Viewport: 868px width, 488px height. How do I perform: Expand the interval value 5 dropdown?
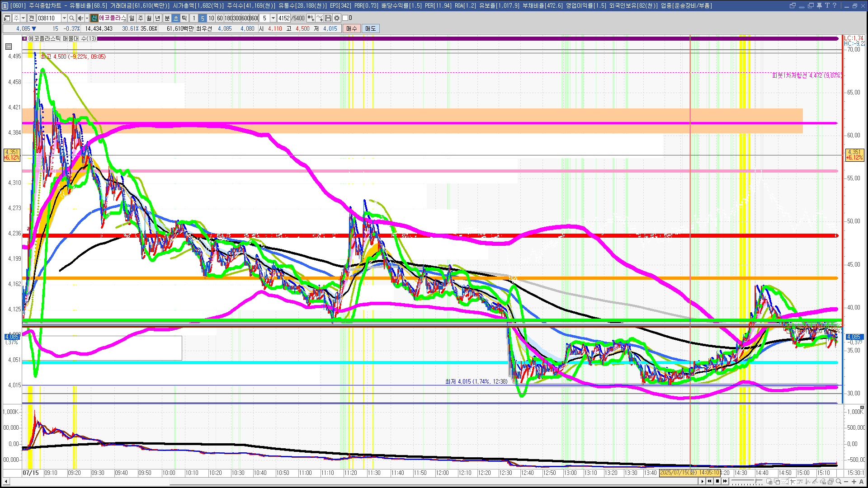click(273, 18)
